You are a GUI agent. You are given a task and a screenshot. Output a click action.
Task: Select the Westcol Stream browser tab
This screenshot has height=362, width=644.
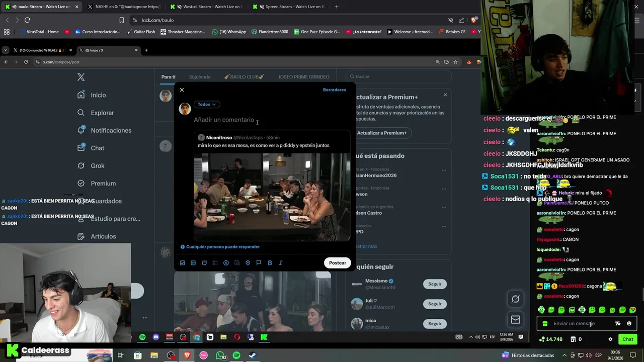[206, 7]
